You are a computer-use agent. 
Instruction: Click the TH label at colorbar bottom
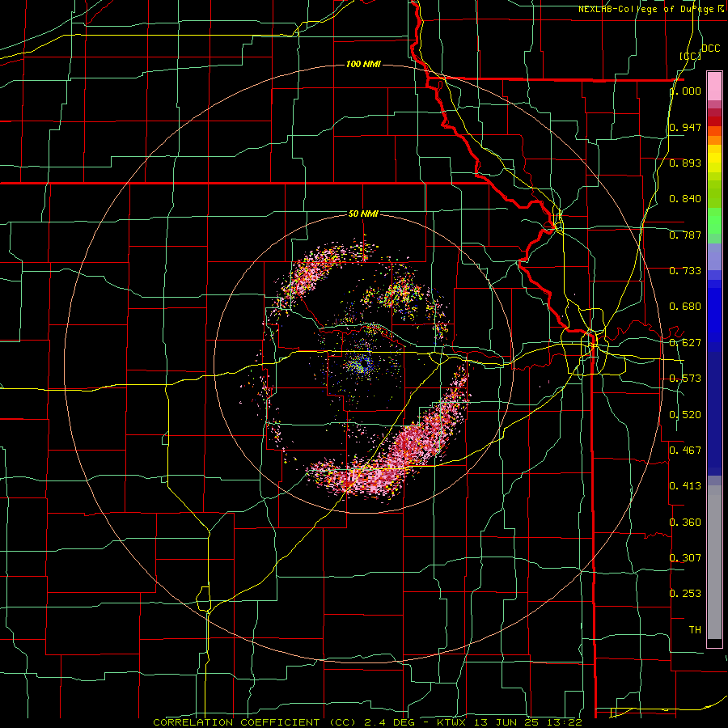pyautogui.click(x=695, y=629)
